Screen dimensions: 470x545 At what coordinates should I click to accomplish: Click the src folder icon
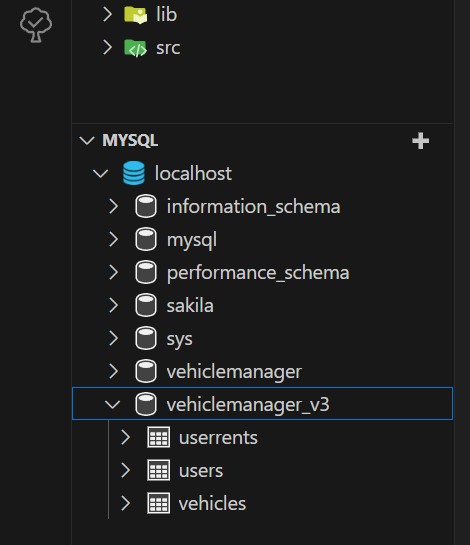pyautogui.click(x=136, y=48)
